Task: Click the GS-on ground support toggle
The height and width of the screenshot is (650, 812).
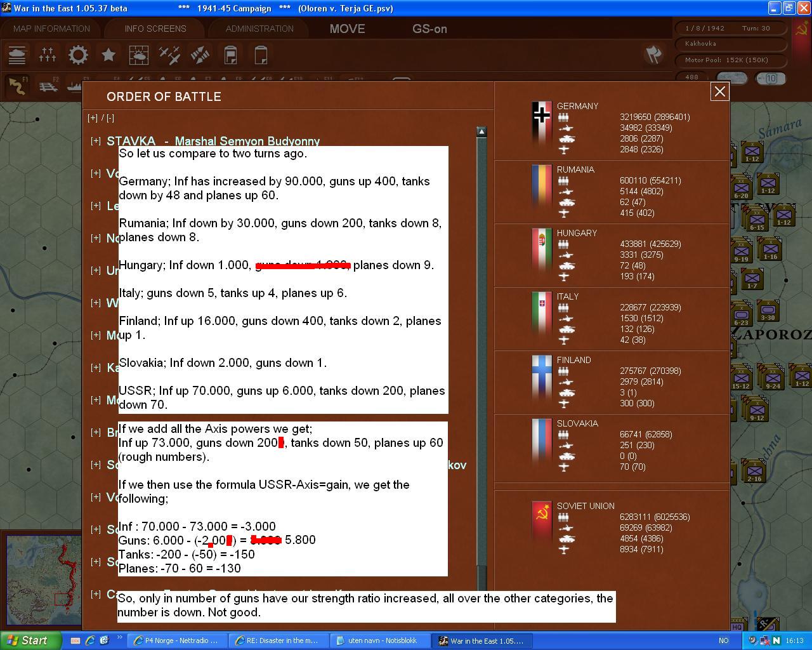Action: click(x=429, y=29)
